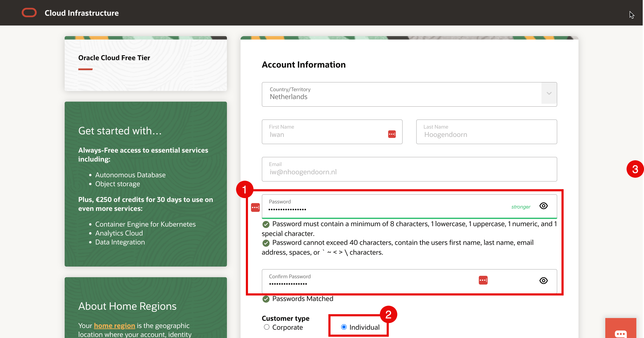Open the Country/Territory field showing Netherlands
Image resolution: width=644 pixels, height=338 pixels.
[400, 94]
